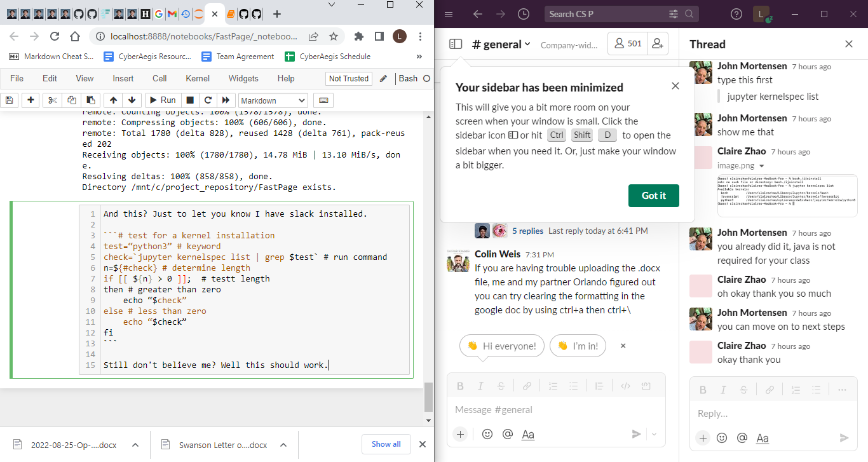Insert code formatting in #general composer
Viewport: 868px width, 462px height.
[x=625, y=386]
